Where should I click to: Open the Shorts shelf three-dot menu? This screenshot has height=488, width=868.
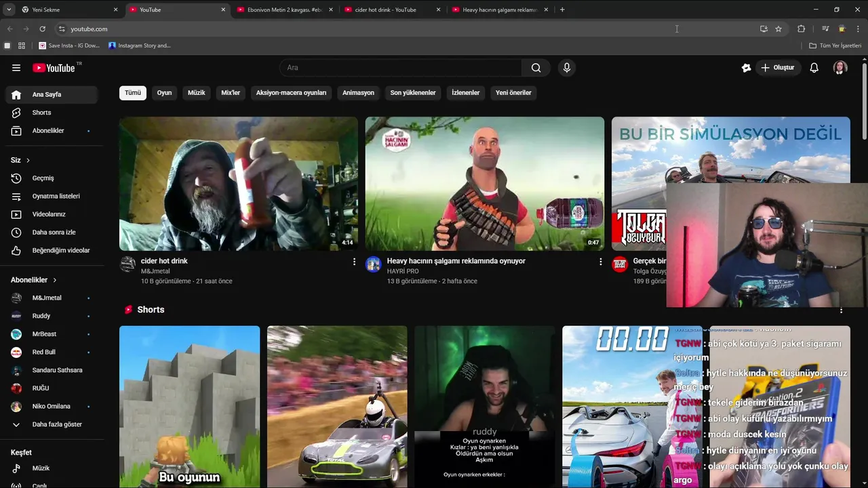pyautogui.click(x=842, y=310)
